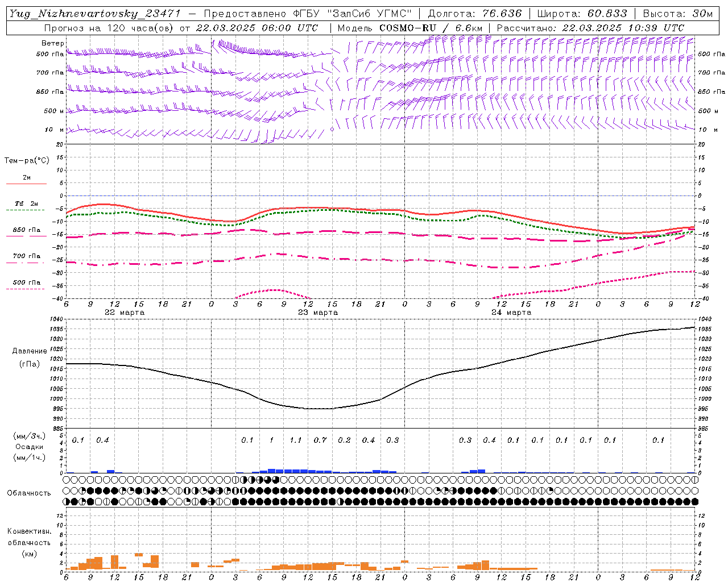Click the Ветер panel label
This screenshot has width=728, height=582.
[53, 43]
